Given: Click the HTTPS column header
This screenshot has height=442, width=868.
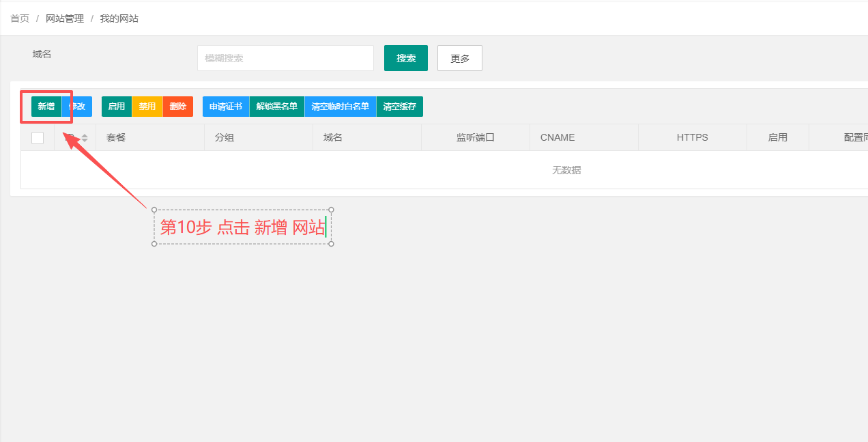Looking at the screenshot, I should pos(692,137).
